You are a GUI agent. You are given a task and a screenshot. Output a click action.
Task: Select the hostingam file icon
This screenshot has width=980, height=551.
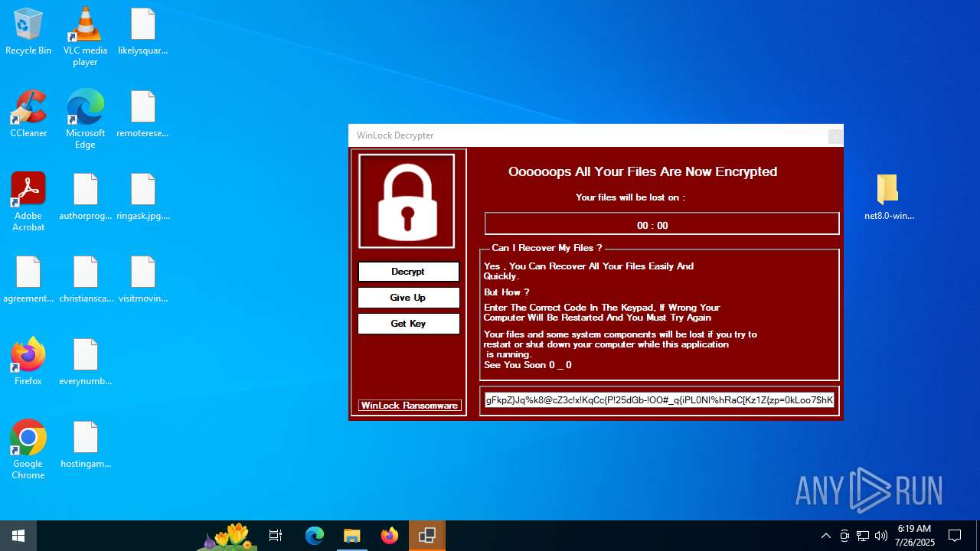(85, 445)
